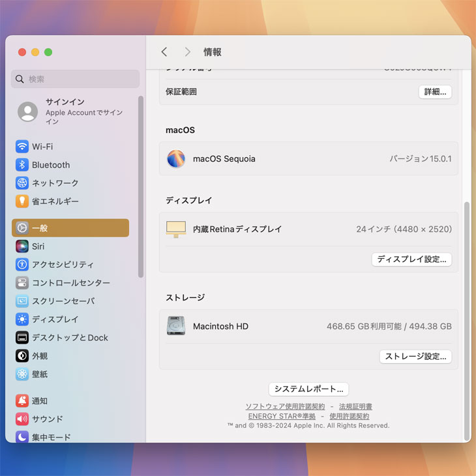Open システムレポート... button
The width and height of the screenshot is (476, 476).
pyautogui.click(x=308, y=389)
